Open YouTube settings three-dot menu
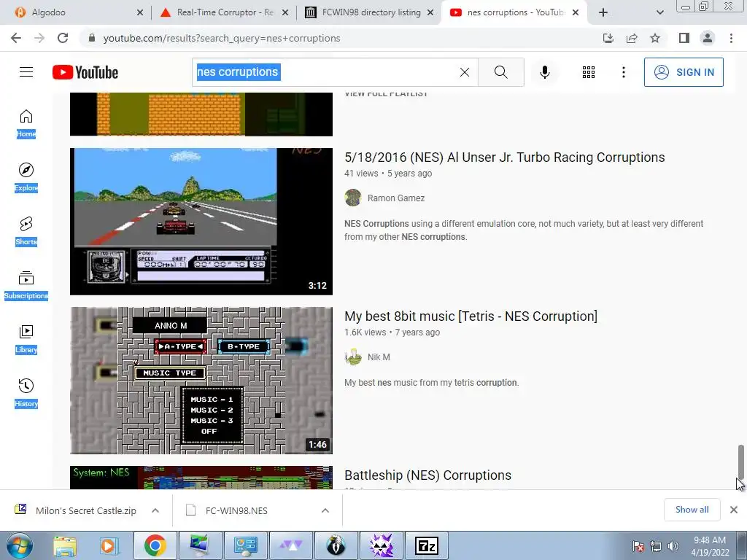Viewport: 747px width, 560px height. click(623, 72)
